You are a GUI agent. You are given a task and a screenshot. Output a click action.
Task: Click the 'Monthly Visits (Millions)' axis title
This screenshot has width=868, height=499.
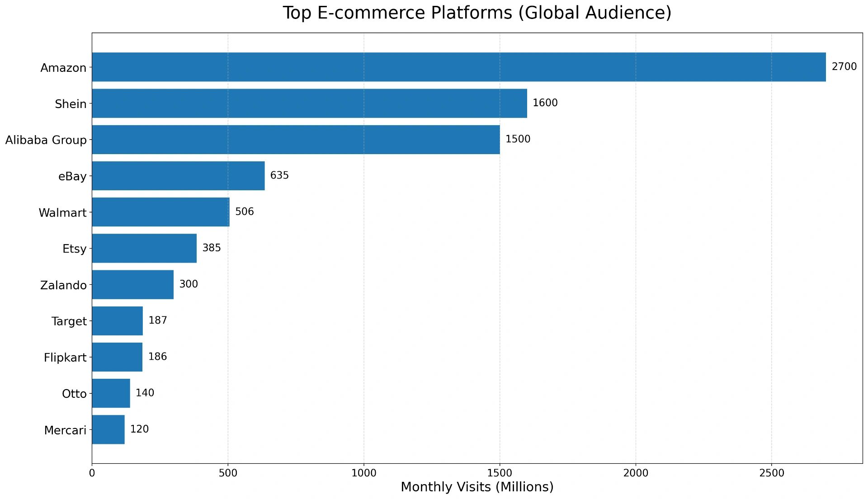point(477,487)
